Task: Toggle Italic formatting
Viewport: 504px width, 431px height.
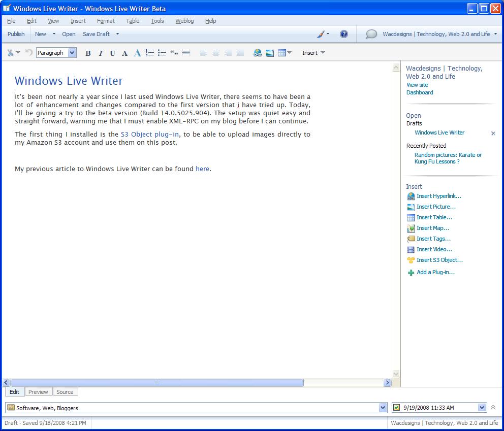Action: (100, 53)
